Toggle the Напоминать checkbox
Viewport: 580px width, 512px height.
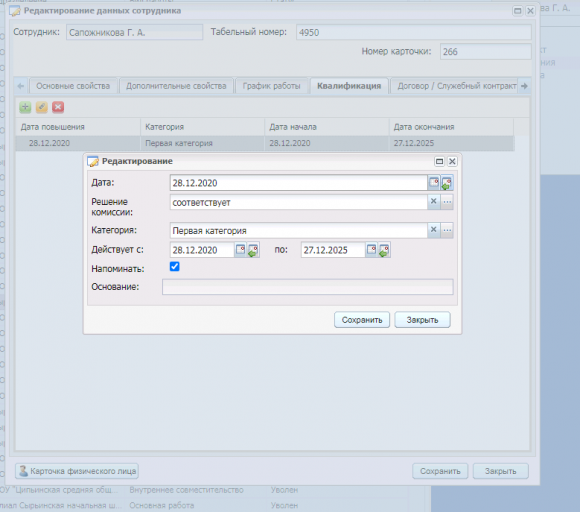tap(175, 267)
